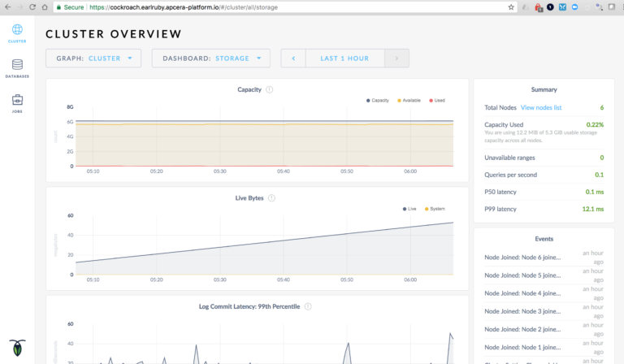This screenshot has height=364, width=624.
Task: Toggle the Available legend series
Action: (x=410, y=100)
